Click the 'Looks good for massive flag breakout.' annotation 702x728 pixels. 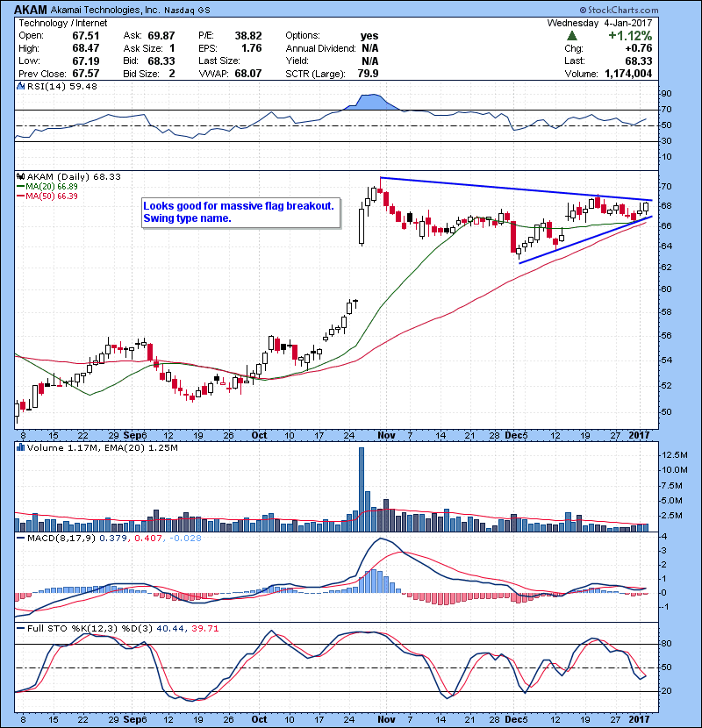pyautogui.click(x=239, y=206)
